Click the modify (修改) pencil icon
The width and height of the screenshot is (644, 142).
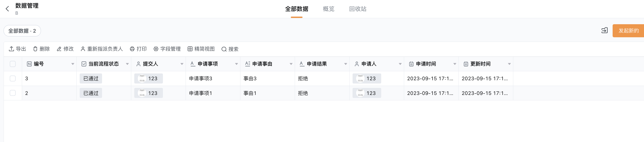[x=59, y=49]
